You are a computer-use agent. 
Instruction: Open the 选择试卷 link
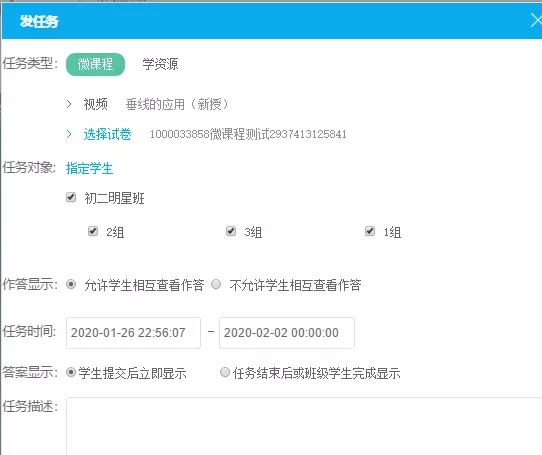[108, 134]
